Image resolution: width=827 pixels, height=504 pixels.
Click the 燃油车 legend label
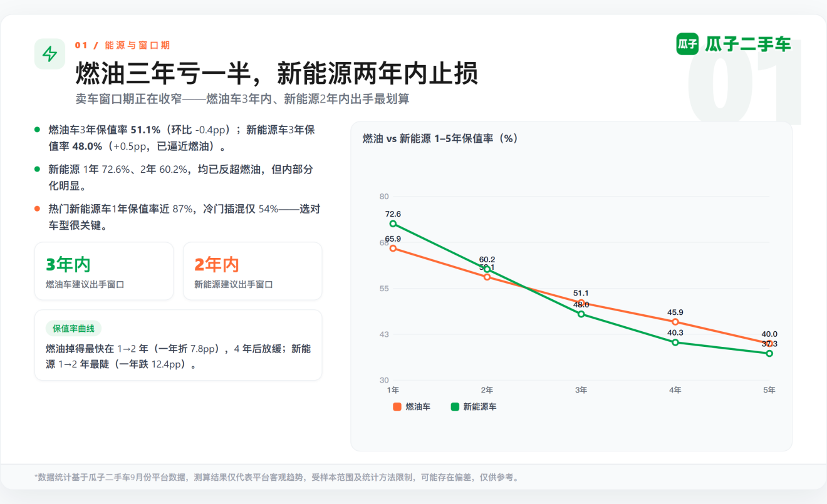click(418, 407)
